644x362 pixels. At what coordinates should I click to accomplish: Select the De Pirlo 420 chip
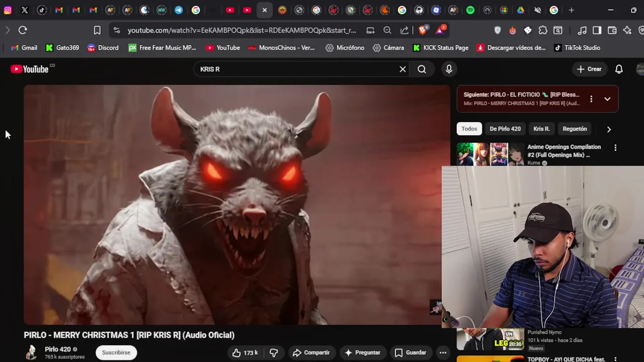[x=505, y=129]
